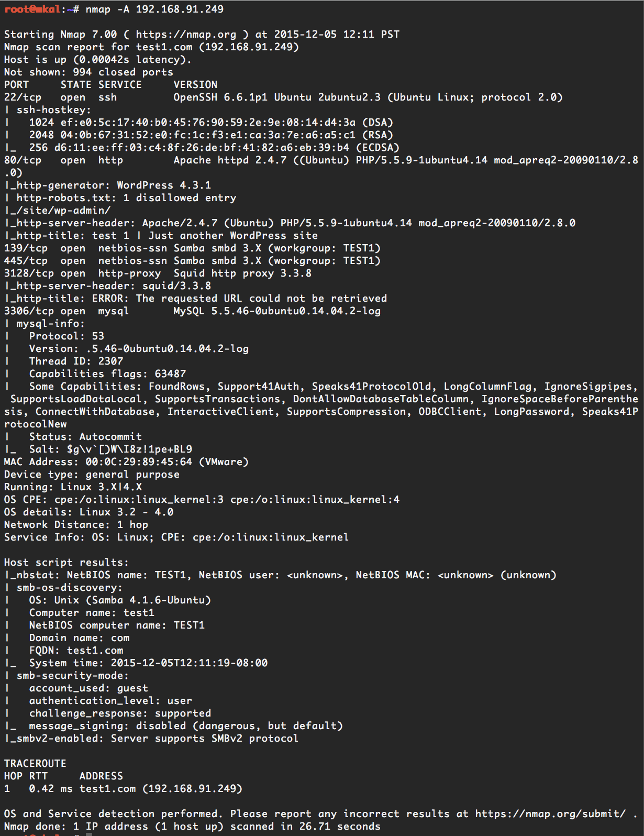The image size is (644, 836).
Task: Click the 22/tcp port entry
Action: pyautogui.click(x=23, y=97)
